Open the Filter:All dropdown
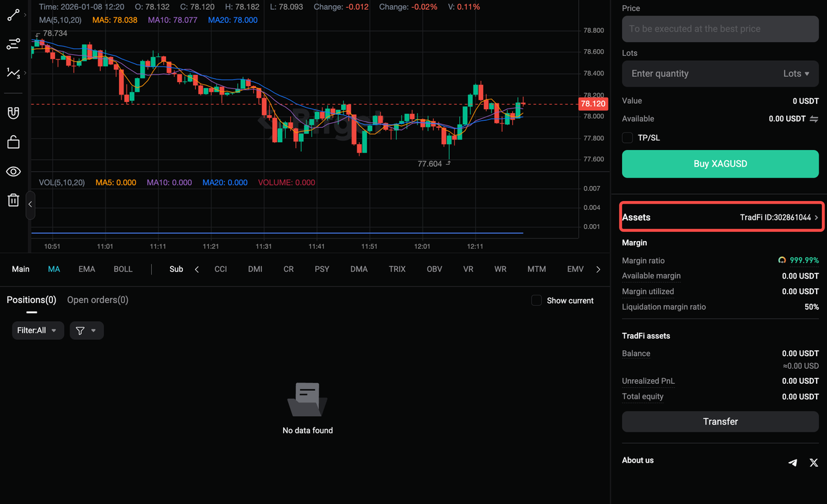This screenshot has width=827, height=504. (37, 330)
